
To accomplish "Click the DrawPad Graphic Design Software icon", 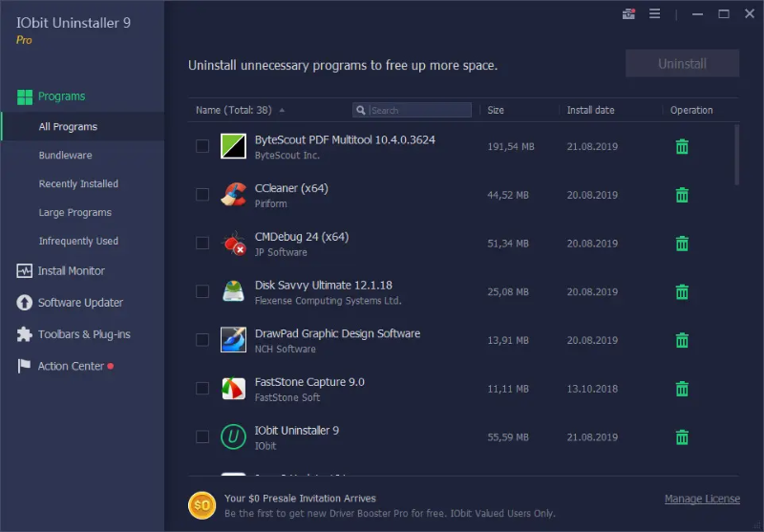I will (x=234, y=340).
